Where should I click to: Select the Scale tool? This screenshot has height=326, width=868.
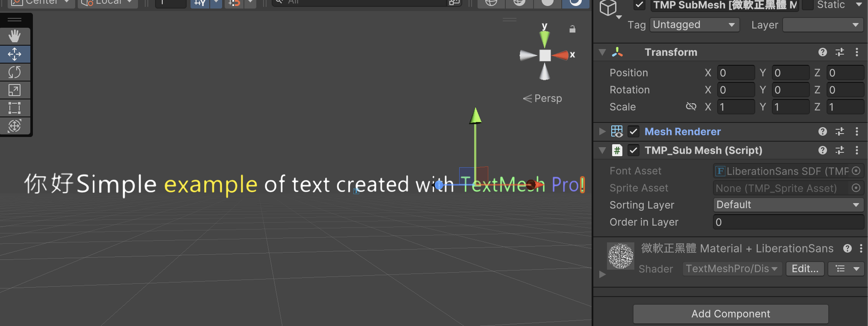15,90
